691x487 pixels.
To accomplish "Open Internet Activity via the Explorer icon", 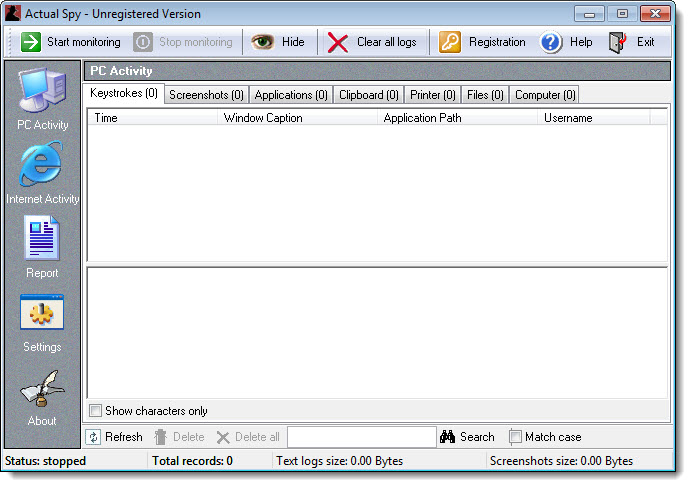I will (42, 164).
